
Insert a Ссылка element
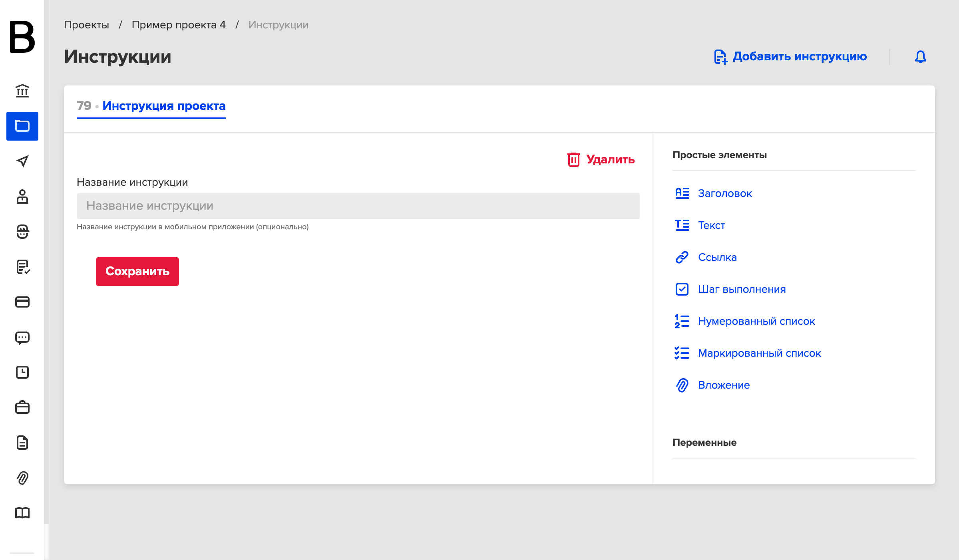point(706,257)
